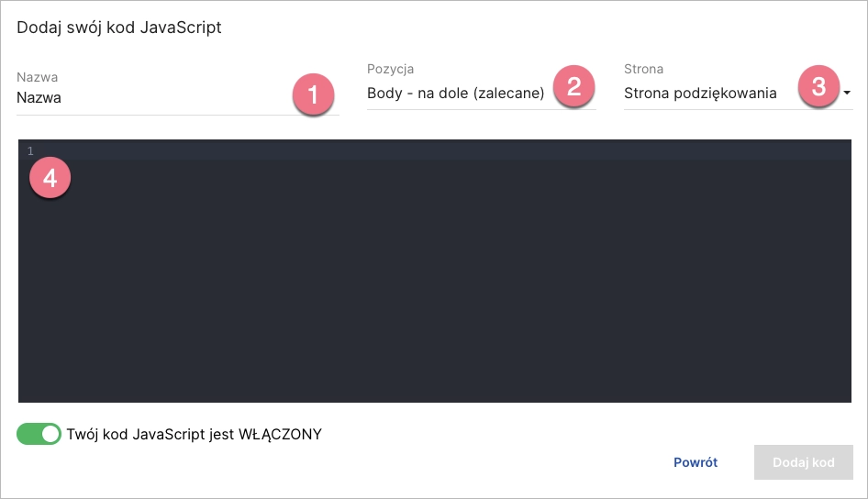The image size is (868, 499).
Task: Select the 'Body - na dole (zalecane)' value text
Action: 456,93
